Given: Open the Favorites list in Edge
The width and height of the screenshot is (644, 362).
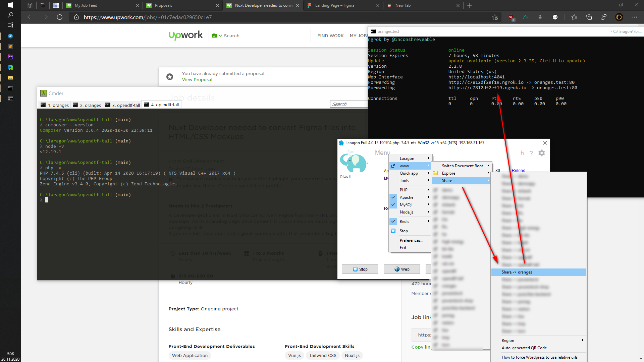Looking at the screenshot, I should 574,17.
